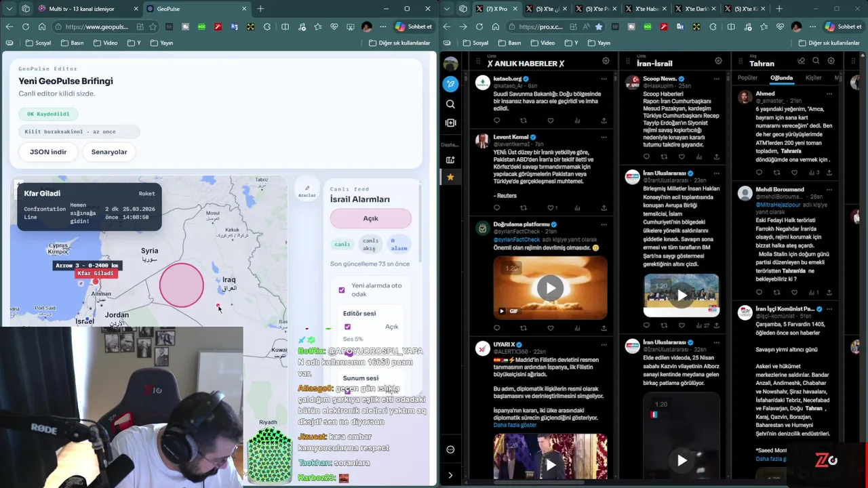Like the Mehdi Boroumand tweet

pyautogui.click(x=794, y=292)
